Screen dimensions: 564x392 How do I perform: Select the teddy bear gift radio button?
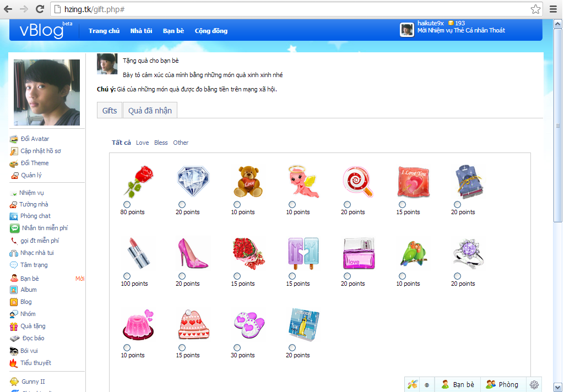pos(237,205)
